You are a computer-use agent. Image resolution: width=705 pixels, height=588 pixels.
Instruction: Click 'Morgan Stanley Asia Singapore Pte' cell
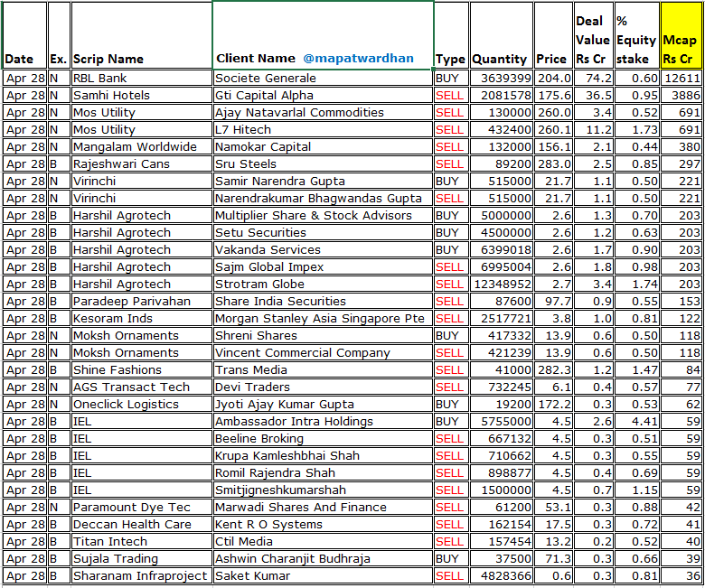[x=323, y=319]
